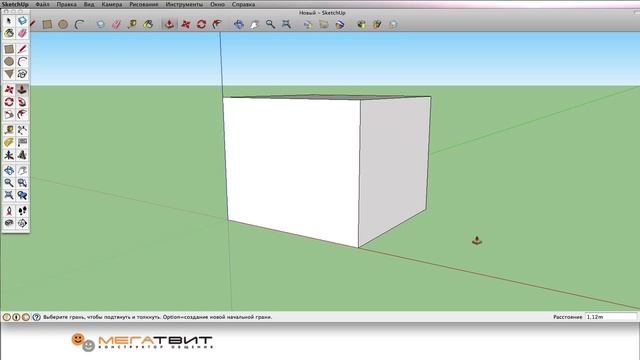Pick the Paint Bucket in the left palette

[x=9, y=33]
